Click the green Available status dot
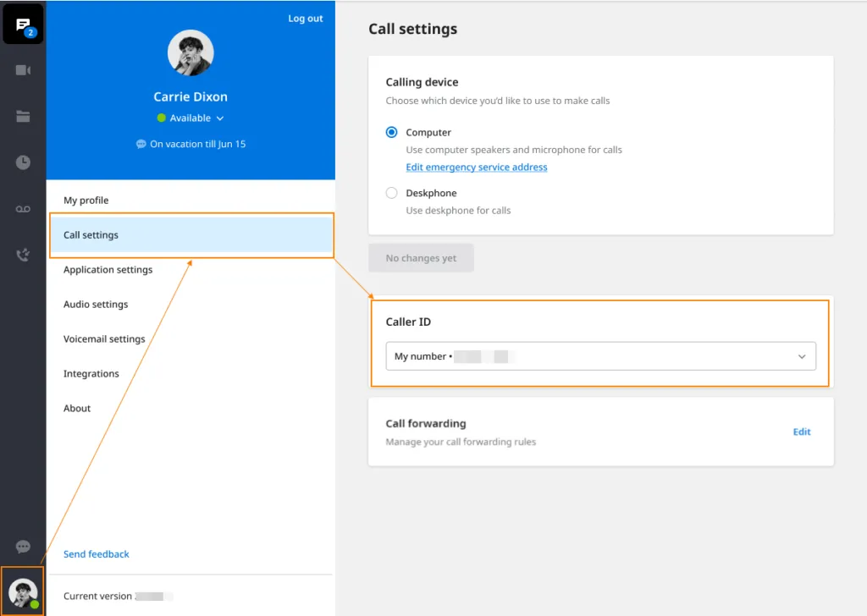The width and height of the screenshot is (867, 616). 162,118
